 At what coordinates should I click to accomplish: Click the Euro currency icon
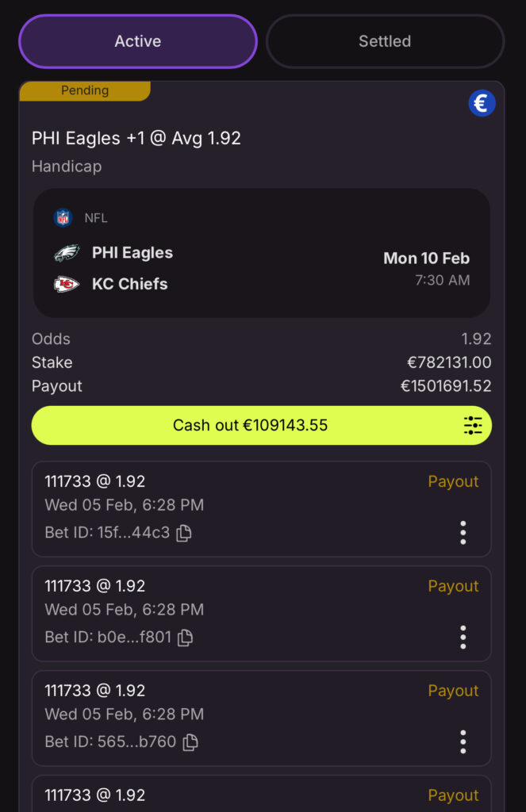click(x=482, y=103)
